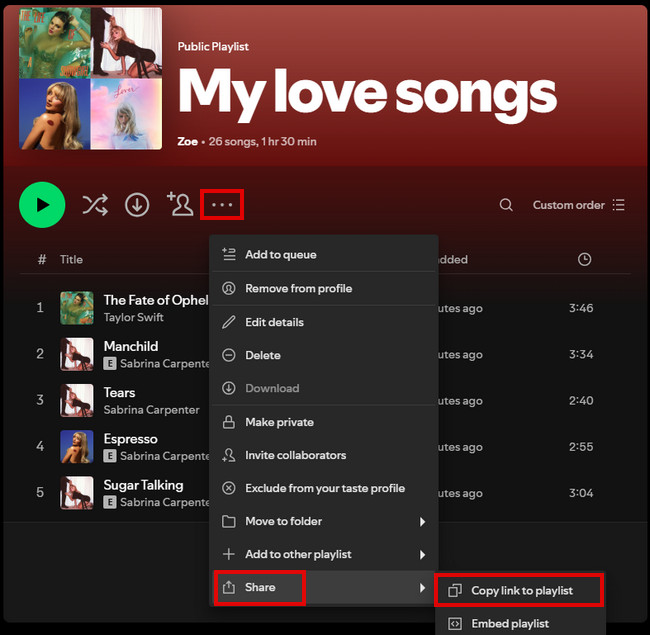Choose Embed playlist option

coord(519,623)
